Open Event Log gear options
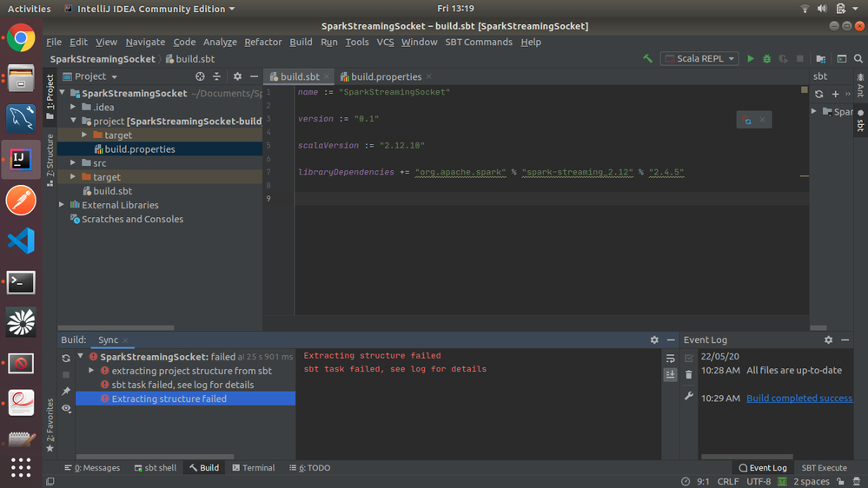868x488 pixels. (x=828, y=340)
